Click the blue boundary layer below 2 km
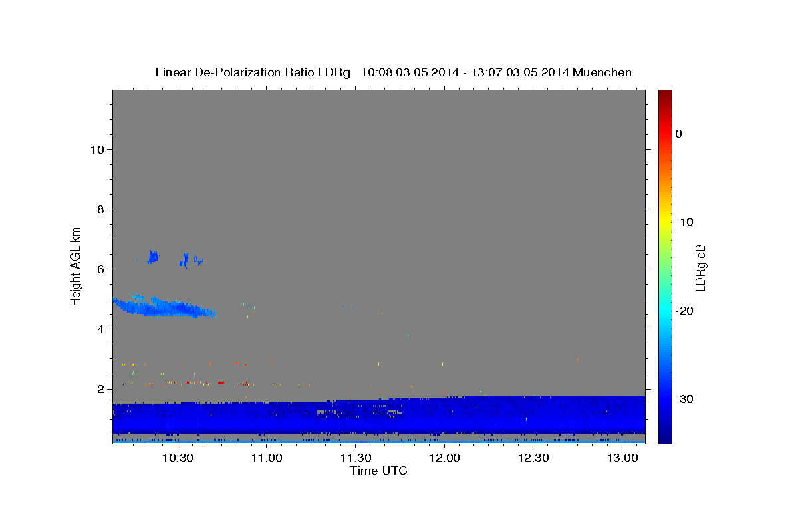Viewport: 798px width, 532px height. coord(378,416)
